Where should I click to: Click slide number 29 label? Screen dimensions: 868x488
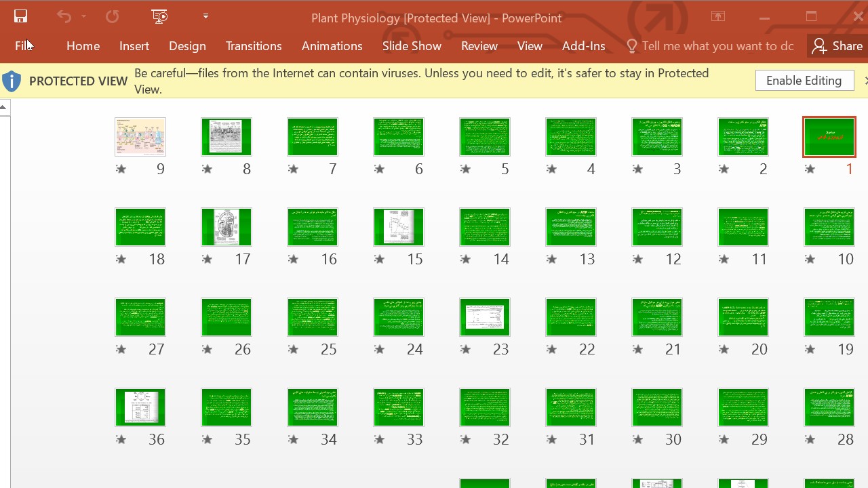click(x=759, y=439)
